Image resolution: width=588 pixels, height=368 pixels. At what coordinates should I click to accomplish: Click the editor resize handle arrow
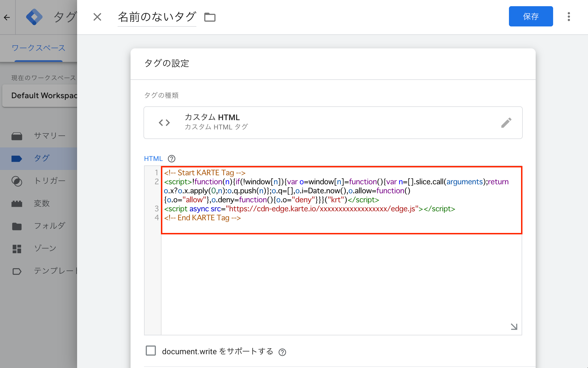514,327
